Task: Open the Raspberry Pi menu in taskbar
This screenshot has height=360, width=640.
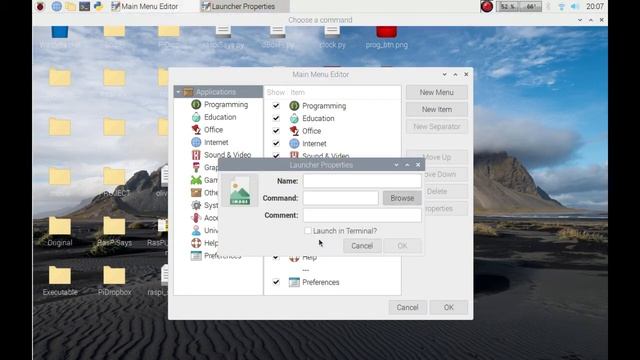Action: click(40, 6)
